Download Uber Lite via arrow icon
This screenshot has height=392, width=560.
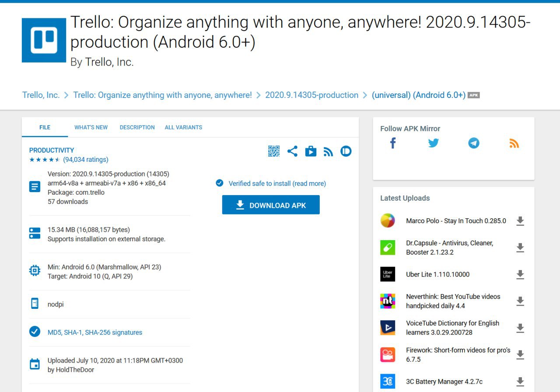point(520,274)
